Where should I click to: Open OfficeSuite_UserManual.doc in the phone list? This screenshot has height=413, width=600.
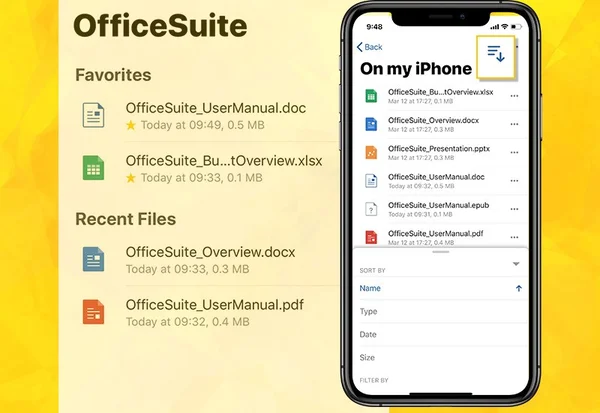[436, 177]
